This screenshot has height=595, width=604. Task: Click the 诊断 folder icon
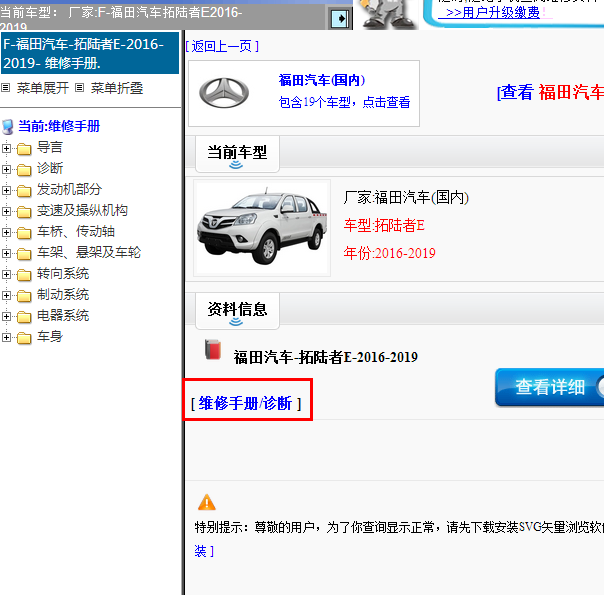24,169
